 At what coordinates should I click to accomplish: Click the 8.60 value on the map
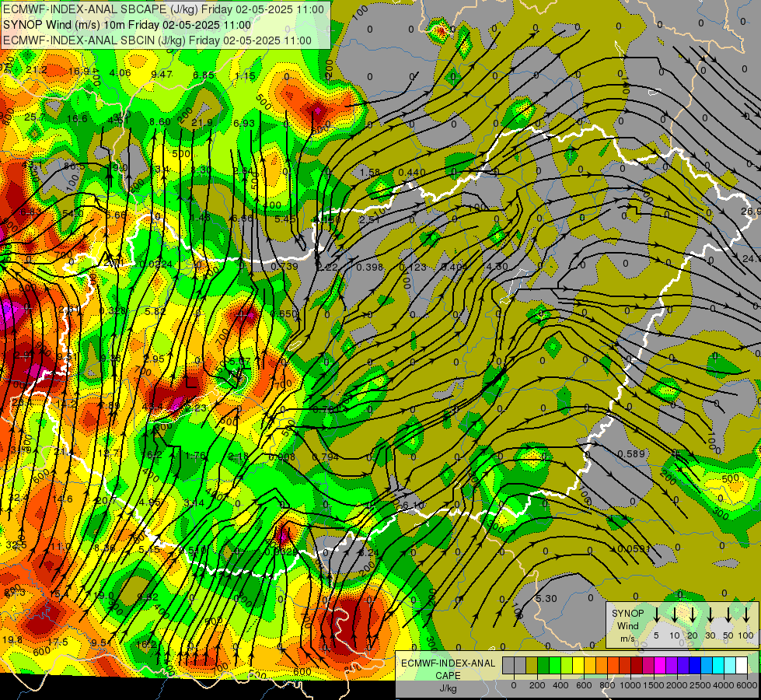pos(160,121)
